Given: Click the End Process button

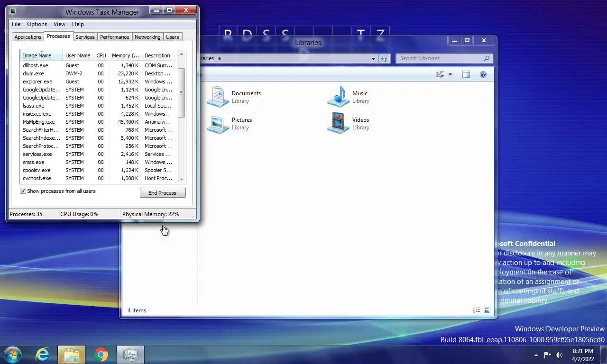Looking at the screenshot, I should pos(163,193).
